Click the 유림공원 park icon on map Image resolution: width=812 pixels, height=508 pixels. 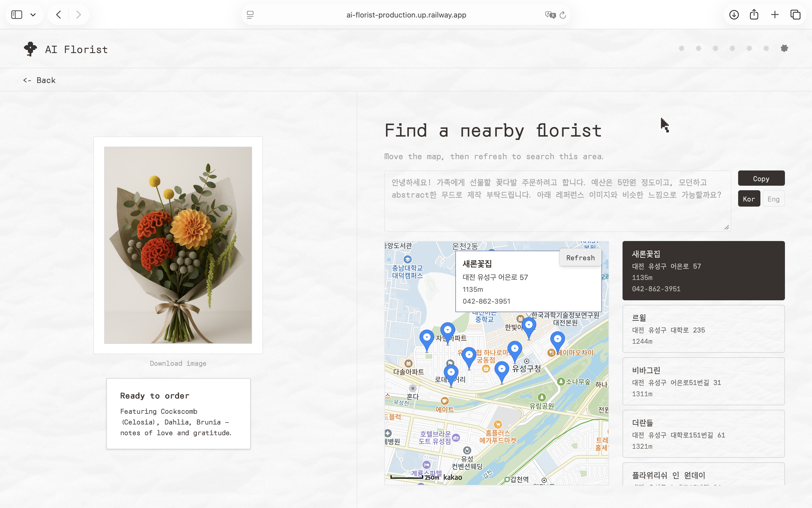point(542,397)
